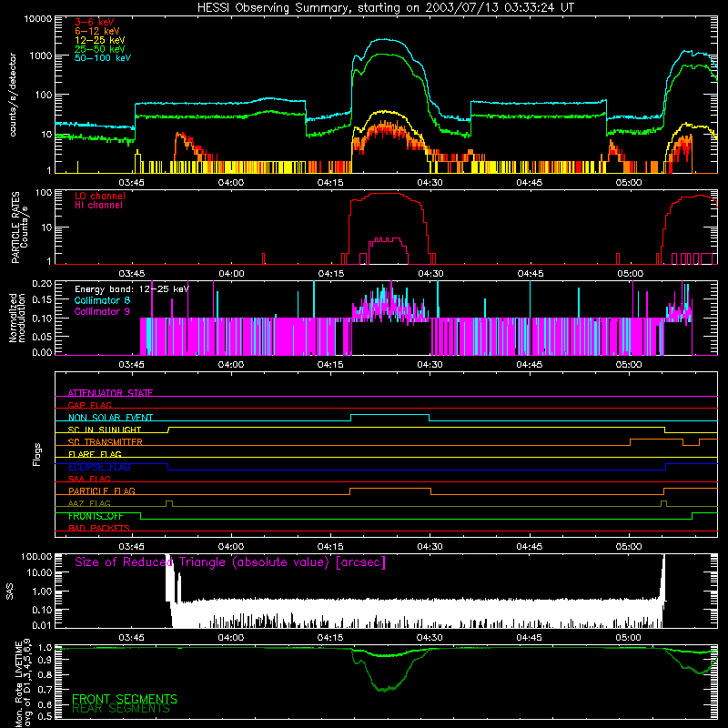Select the 'GAP_FLAG' flag label
Viewport: 728px width, 728px height.
click(89, 405)
